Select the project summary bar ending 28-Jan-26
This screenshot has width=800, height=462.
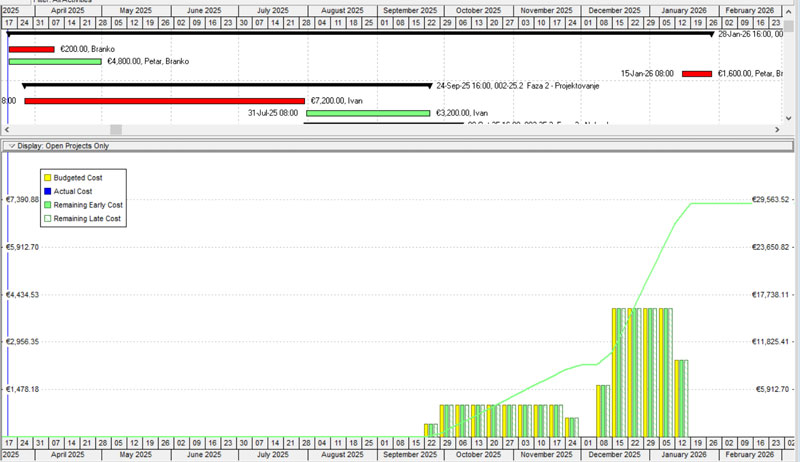(360, 34)
